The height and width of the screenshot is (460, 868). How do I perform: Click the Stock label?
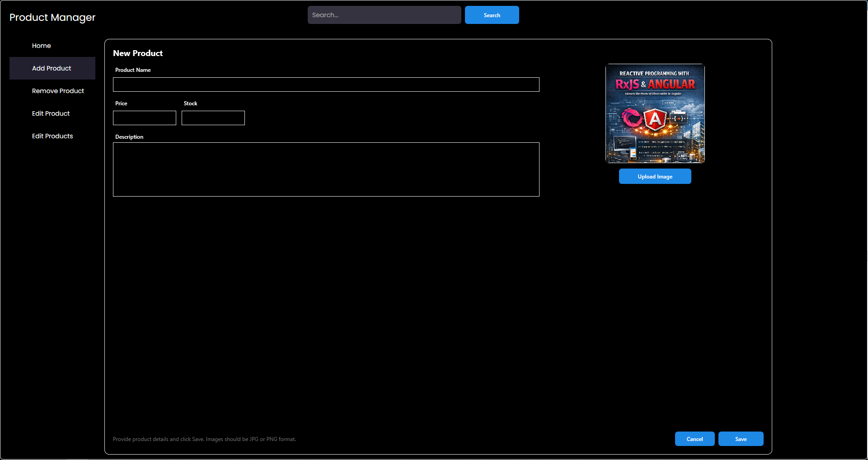tap(191, 103)
